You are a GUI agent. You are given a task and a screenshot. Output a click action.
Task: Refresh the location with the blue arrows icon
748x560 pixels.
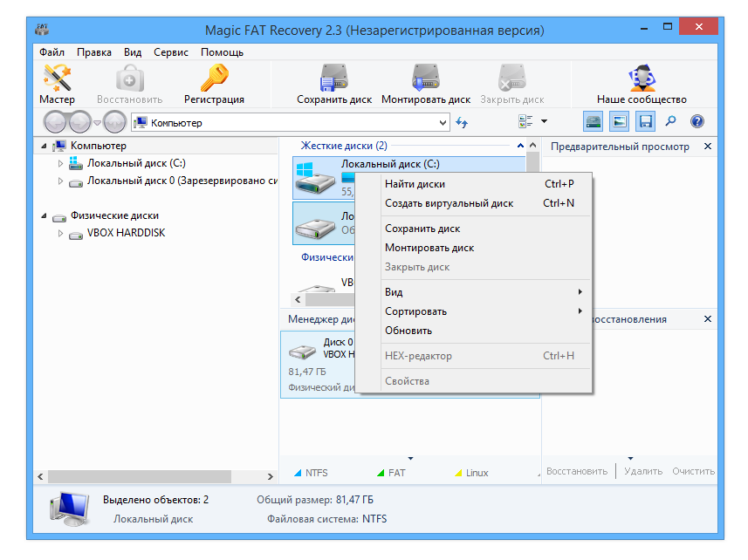(462, 122)
